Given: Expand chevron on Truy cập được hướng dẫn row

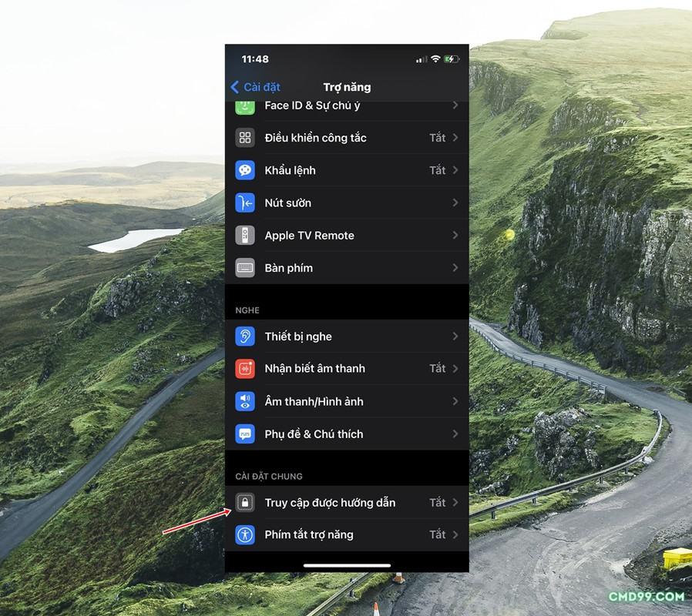Looking at the screenshot, I should pyautogui.click(x=455, y=503).
